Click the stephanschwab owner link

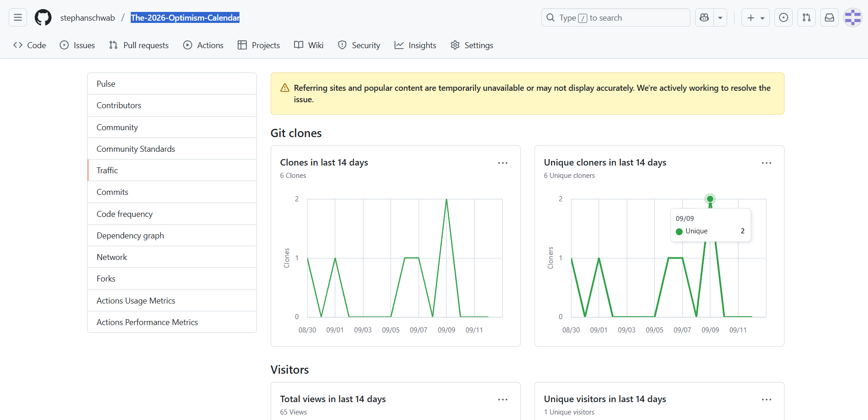tap(88, 18)
